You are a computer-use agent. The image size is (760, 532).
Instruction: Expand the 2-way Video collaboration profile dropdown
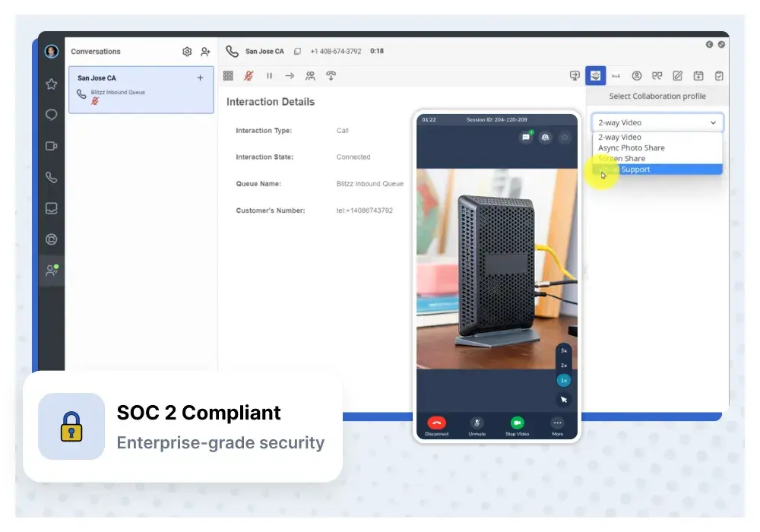point(657,122)
